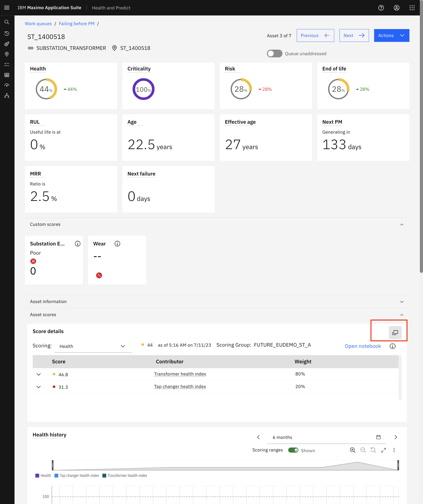The height and width of the screenshot is (504, 423).
Task: Click info icon on Wear card
Action: pyautogui.click(x=117, y=244)
